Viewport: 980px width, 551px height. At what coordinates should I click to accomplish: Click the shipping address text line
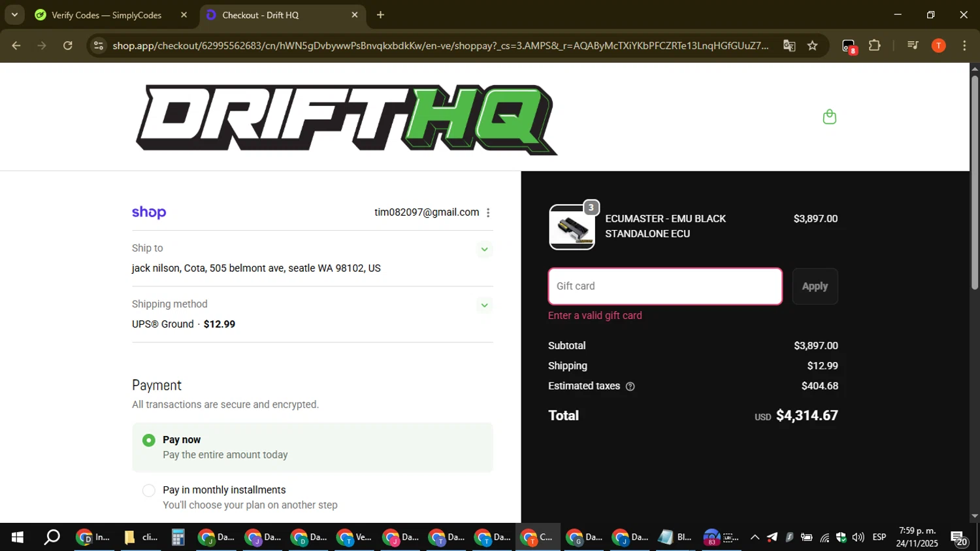pyautogui.click(x=256, y=269)
